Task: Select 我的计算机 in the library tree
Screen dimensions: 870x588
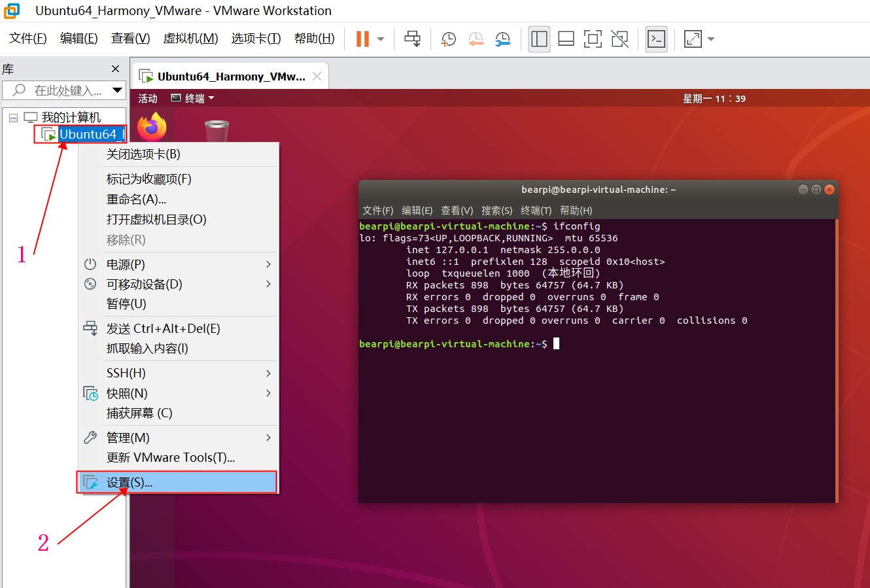Action: coord(71,118)
